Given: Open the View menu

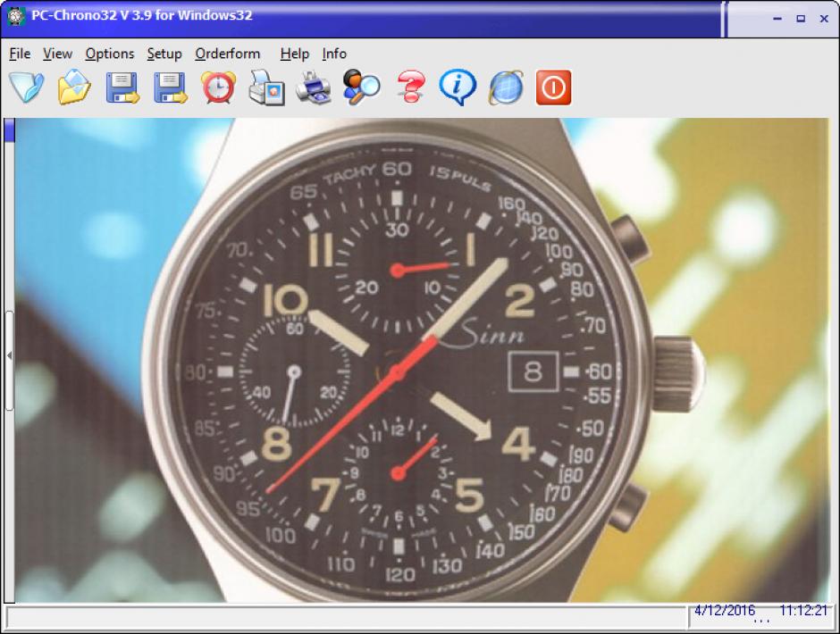Looking at the screenshot, I should 57,54.
